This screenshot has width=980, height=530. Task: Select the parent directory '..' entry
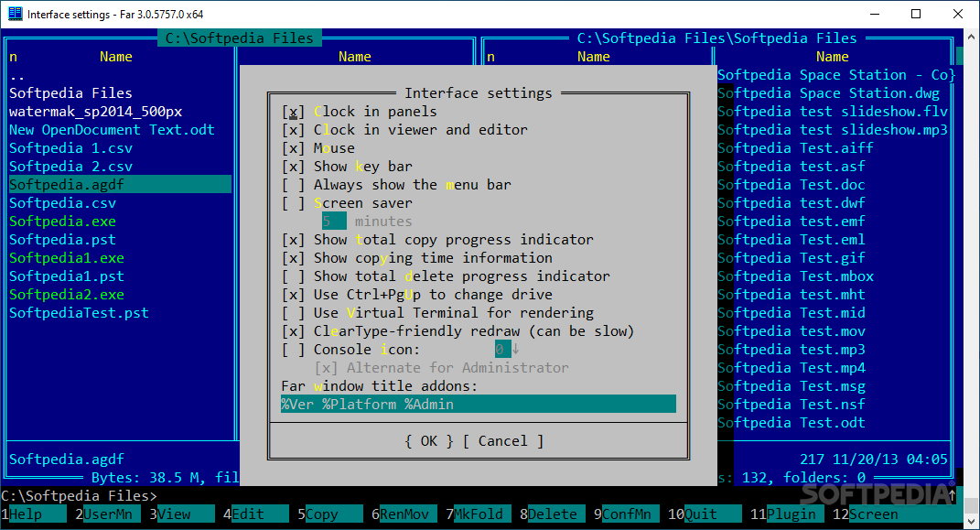coord(16,76)
